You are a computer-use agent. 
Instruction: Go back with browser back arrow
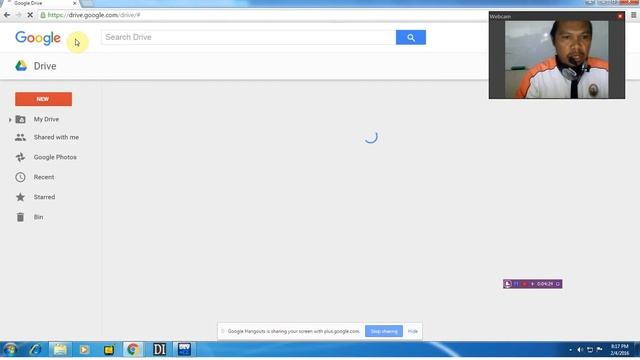[x=7, y=15]
